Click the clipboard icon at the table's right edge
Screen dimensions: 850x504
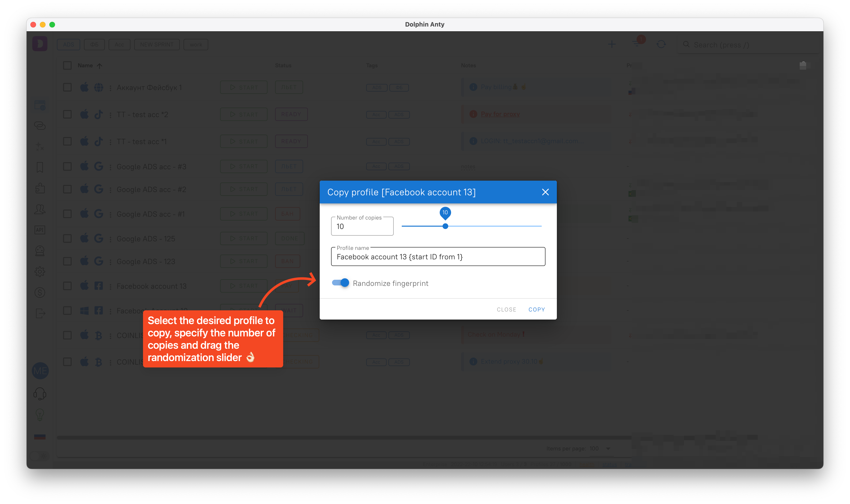tap(803, 65)
